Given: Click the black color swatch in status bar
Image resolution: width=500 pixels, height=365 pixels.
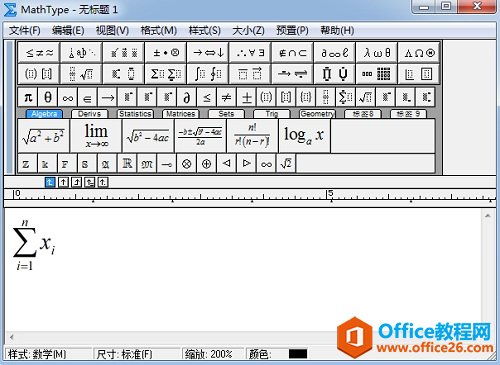Looking at the screenshot, I should coord(298,354).
